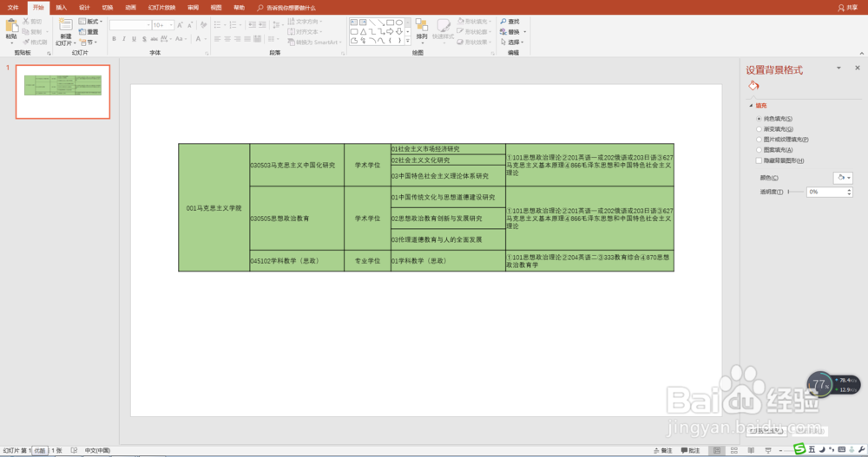
Task: Click the clear formatting eraser icon
Action: pos(204,25)
